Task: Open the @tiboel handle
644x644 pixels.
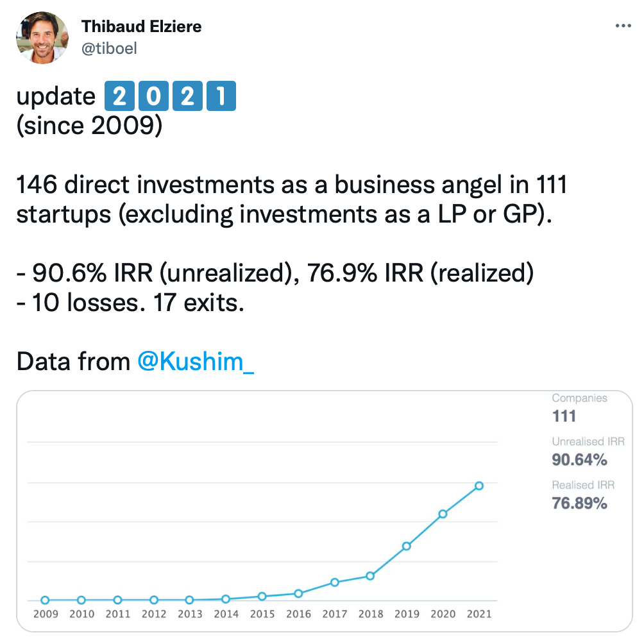Action: (109, 49)
